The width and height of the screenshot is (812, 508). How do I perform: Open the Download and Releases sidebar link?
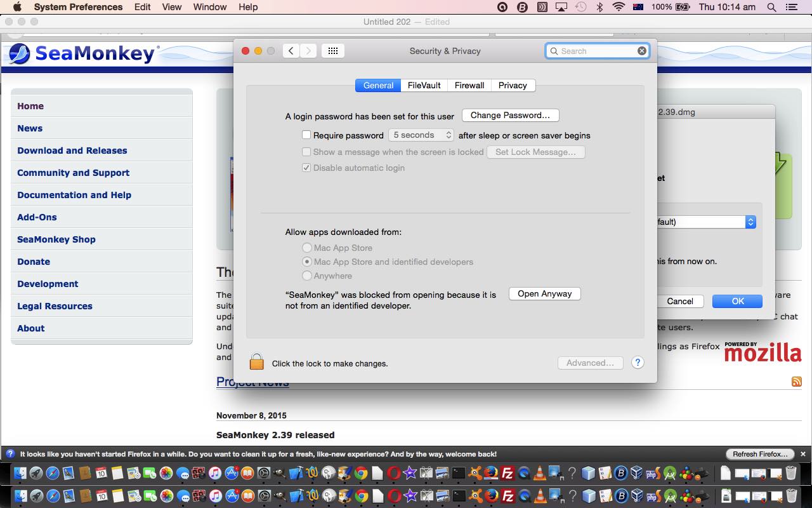[x=72, y=150]
